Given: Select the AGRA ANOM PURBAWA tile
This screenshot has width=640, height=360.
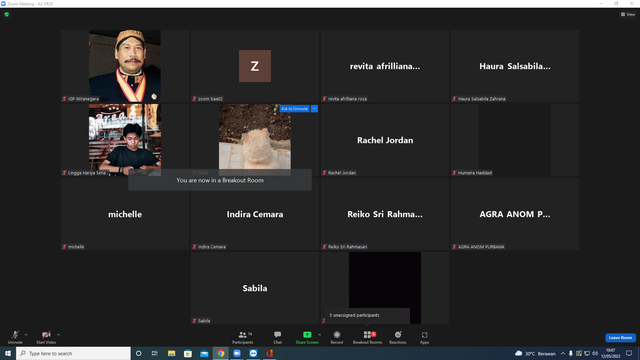Looking at the screenshot, I should (x=515, y=213).
